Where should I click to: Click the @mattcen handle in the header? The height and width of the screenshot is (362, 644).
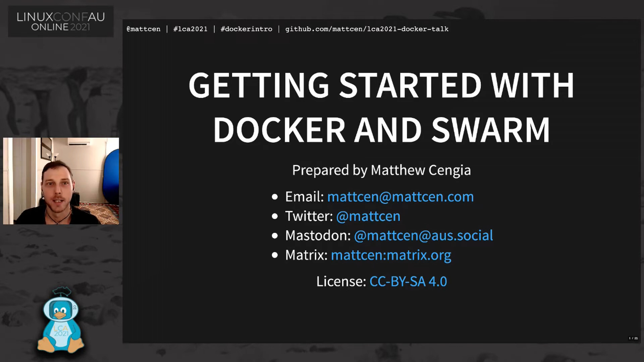143,29
